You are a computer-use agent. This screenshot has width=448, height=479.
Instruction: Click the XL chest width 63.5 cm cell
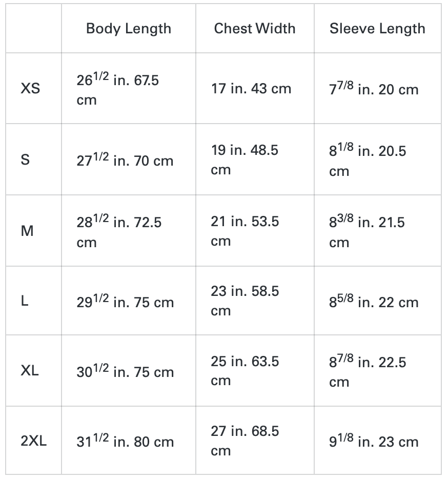(245, 371)
